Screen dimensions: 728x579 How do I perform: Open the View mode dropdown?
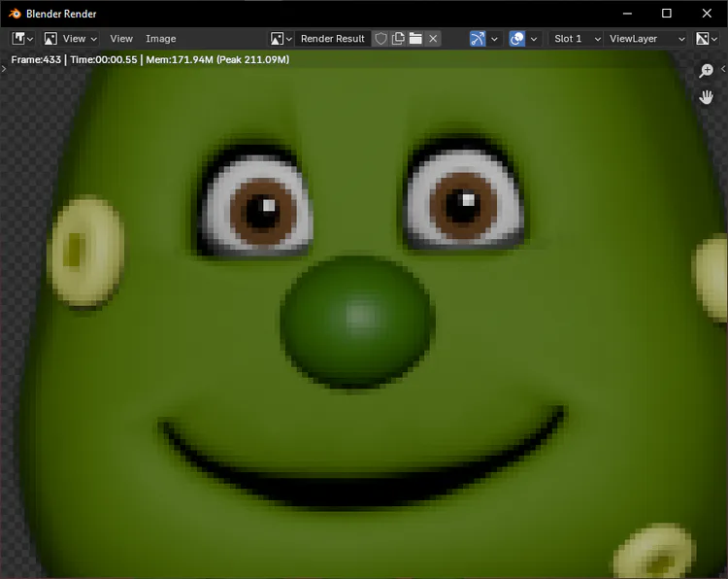(71, 39)
